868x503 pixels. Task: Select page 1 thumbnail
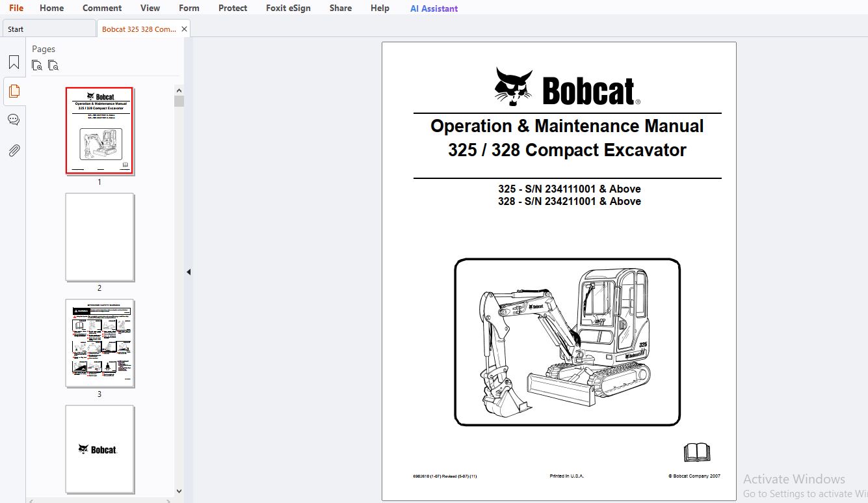[x=99, y=131]
